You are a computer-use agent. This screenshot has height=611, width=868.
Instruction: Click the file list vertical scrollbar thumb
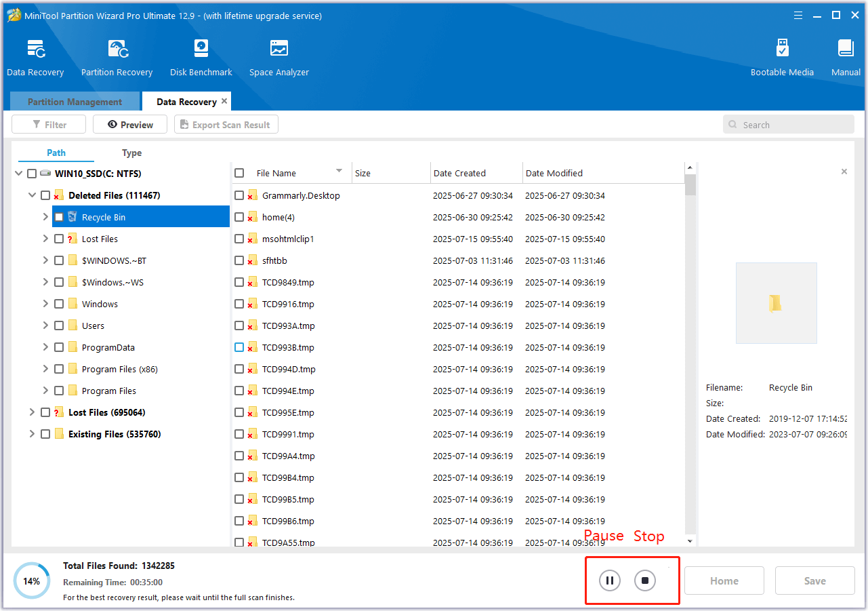tap(690, 185)
